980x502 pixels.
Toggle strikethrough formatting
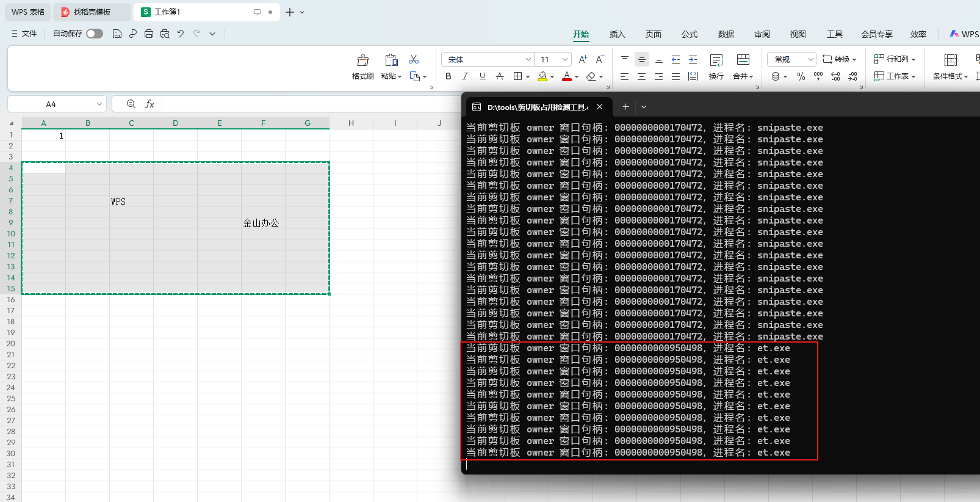click(x=500, y=76)
